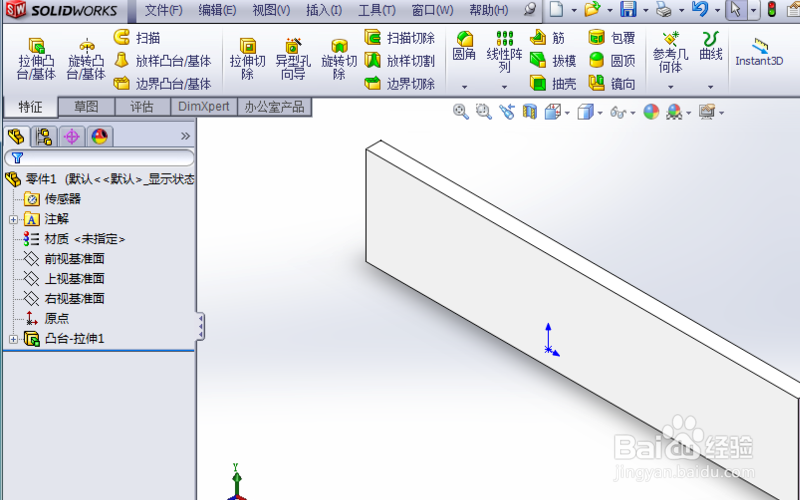Select the Fillet (圆角) tool
Screen dimensions: 800x500
(x=464, y=45)
